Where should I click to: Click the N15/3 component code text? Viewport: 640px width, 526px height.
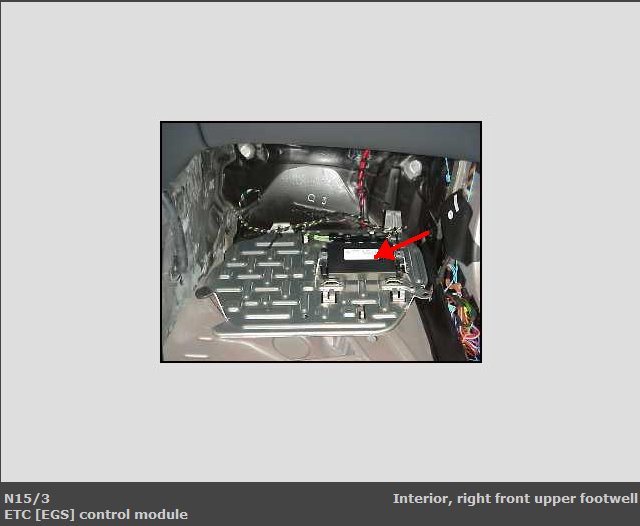click(27, 498)
